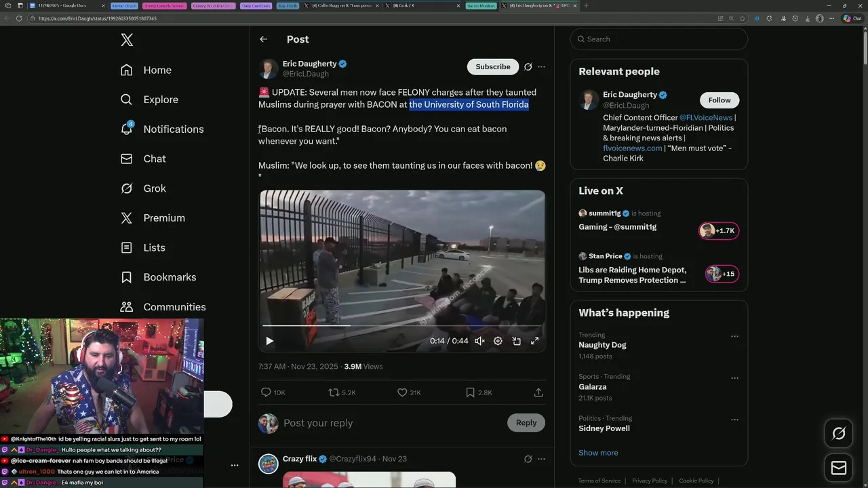This screenshot has width=868, height=488.
Task: Click the Subscribe button on the post
Action: pos(493,66)
